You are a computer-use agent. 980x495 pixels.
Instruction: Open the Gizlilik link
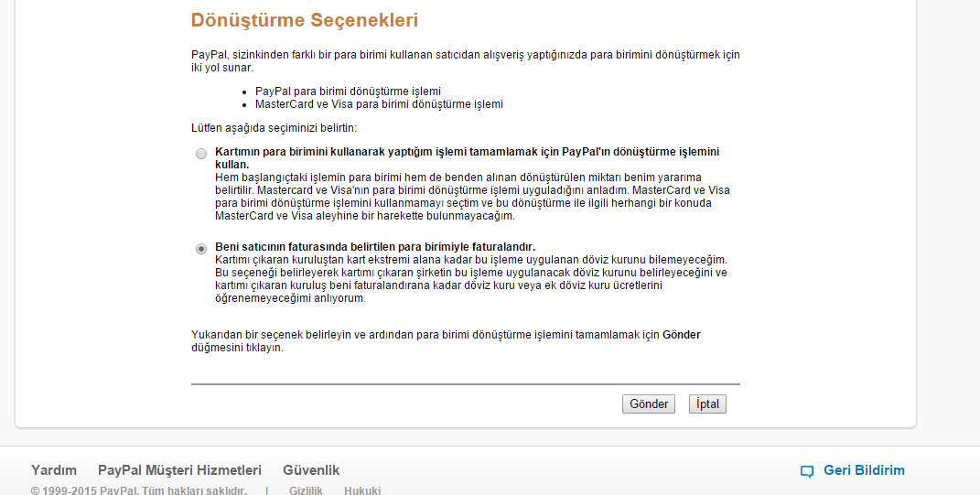[306, 490]
